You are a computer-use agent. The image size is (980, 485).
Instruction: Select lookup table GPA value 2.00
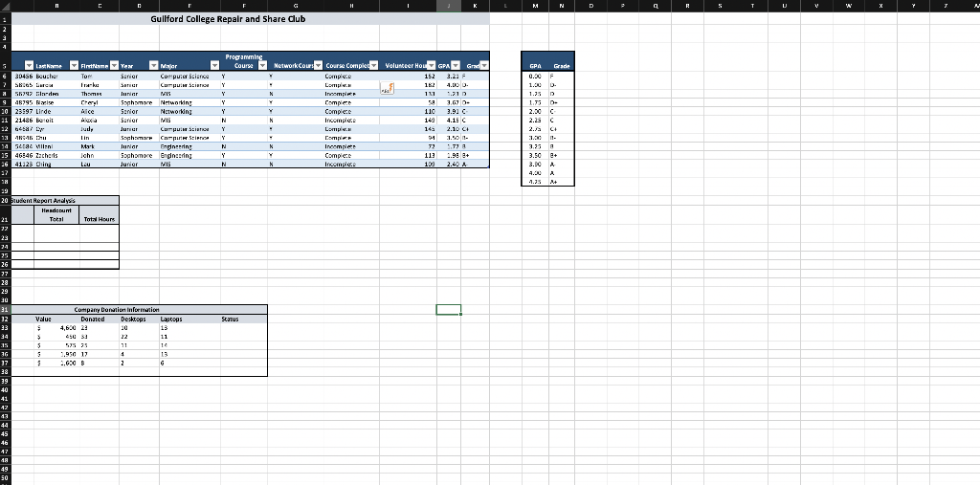[536, 111]
